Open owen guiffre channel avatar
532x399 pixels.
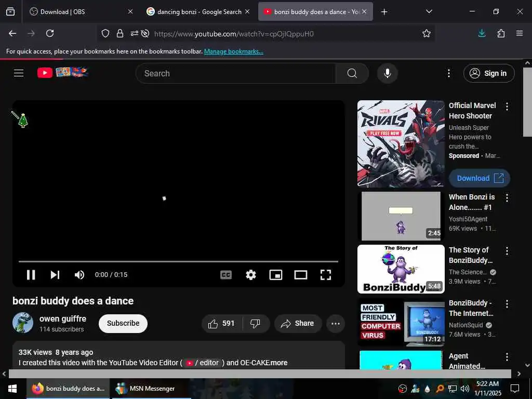23,323
